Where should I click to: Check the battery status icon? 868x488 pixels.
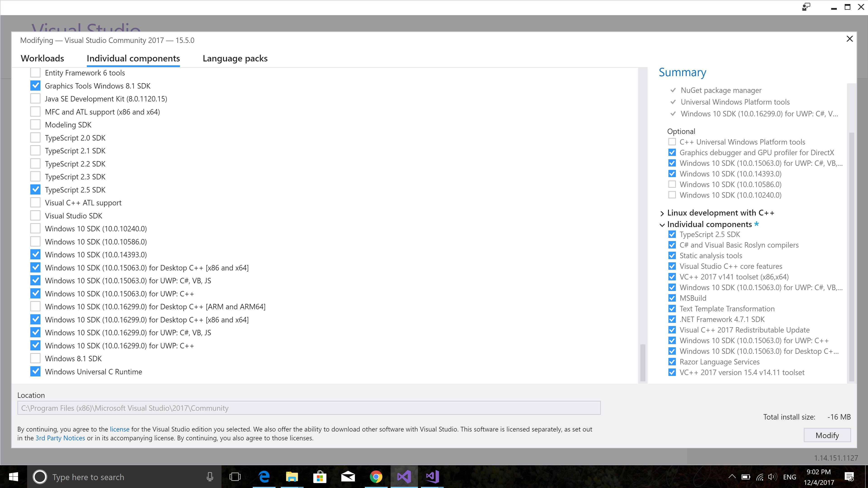[x=746, y=477]
